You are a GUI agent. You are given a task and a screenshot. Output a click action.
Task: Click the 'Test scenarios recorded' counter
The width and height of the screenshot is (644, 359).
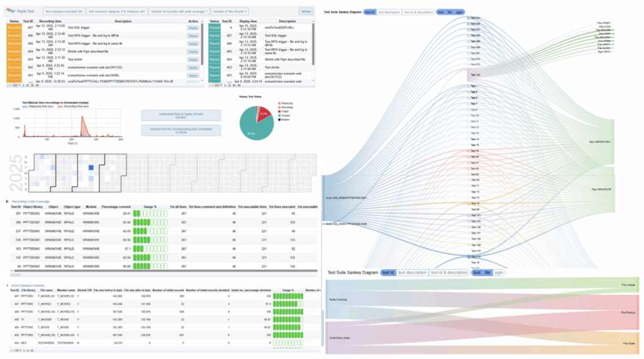(64, 11)
